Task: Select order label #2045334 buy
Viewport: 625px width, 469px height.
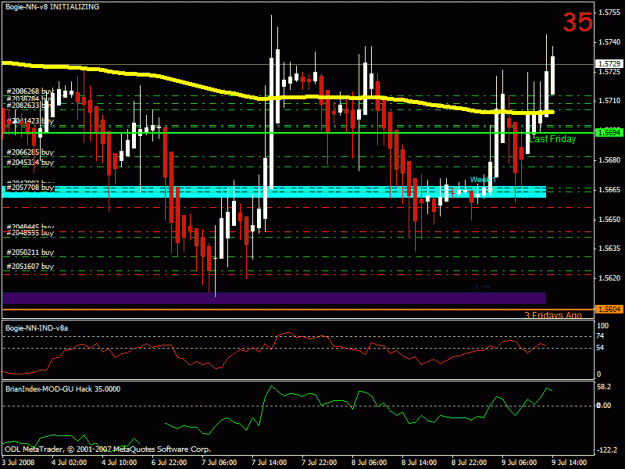Action: pos(30,163)
